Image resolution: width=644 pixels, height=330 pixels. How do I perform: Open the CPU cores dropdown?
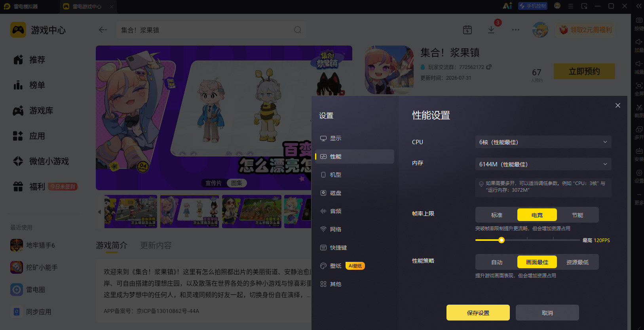tap(543, 142)
